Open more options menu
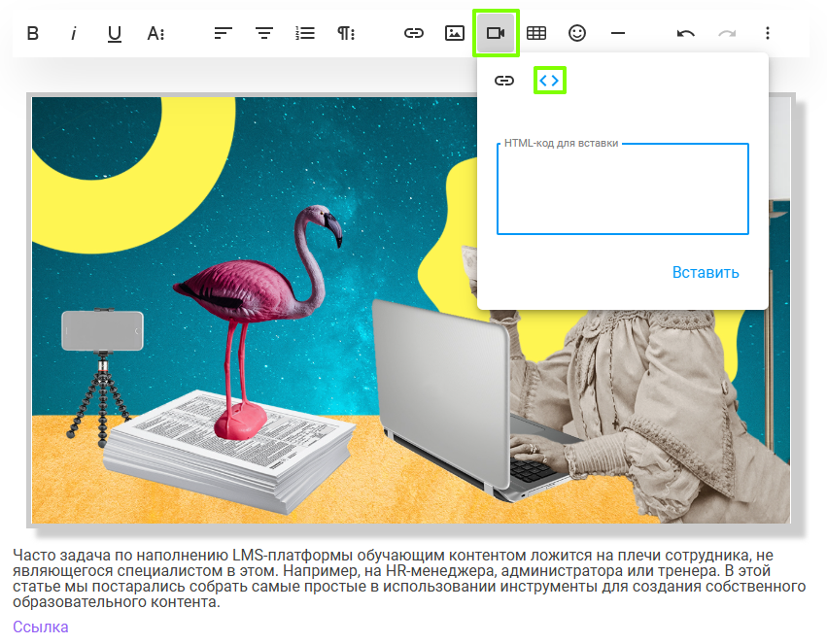The height and width of the screenshot is (644, 827). click(x=768, y=33)
